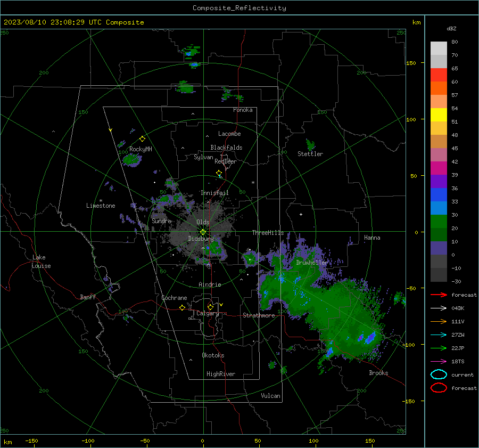This screenshot has height=448, width=479.
Task: Click the yellow diamond marker near RockyMH
Action: (142, 139)
